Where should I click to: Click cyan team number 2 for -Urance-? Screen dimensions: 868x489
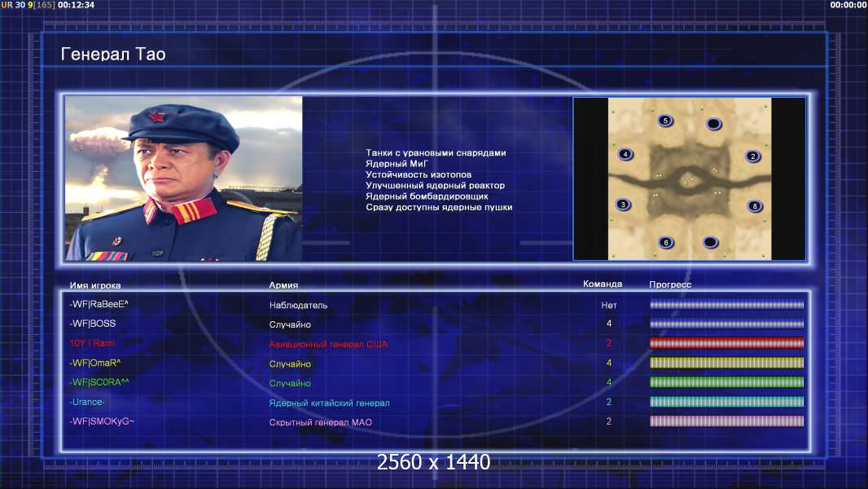(609, 402)
